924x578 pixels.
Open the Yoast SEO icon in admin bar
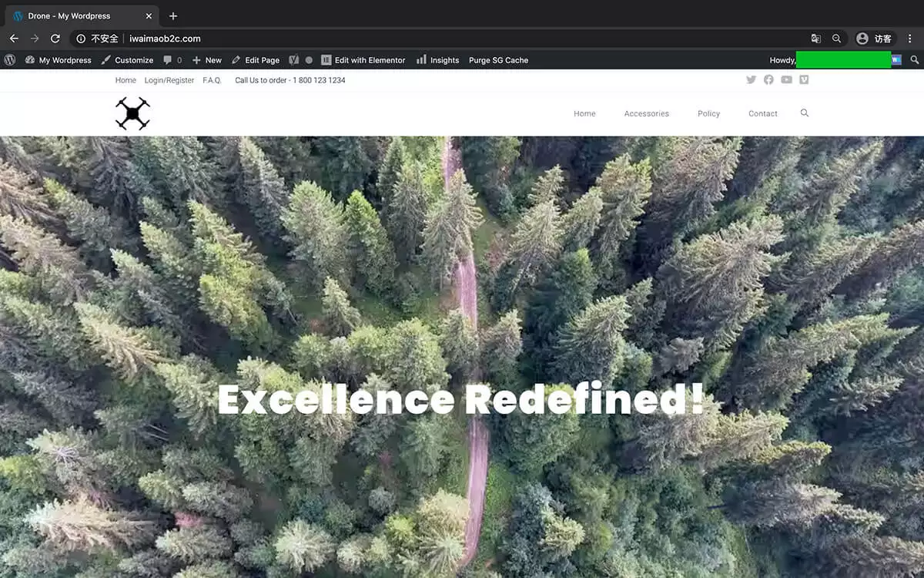point(294,60)
